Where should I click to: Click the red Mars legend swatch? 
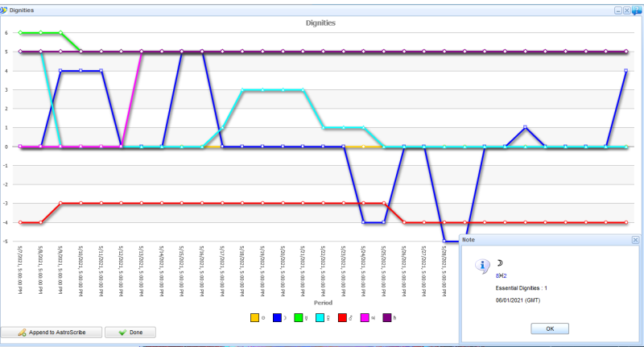(x=343, y=317)
